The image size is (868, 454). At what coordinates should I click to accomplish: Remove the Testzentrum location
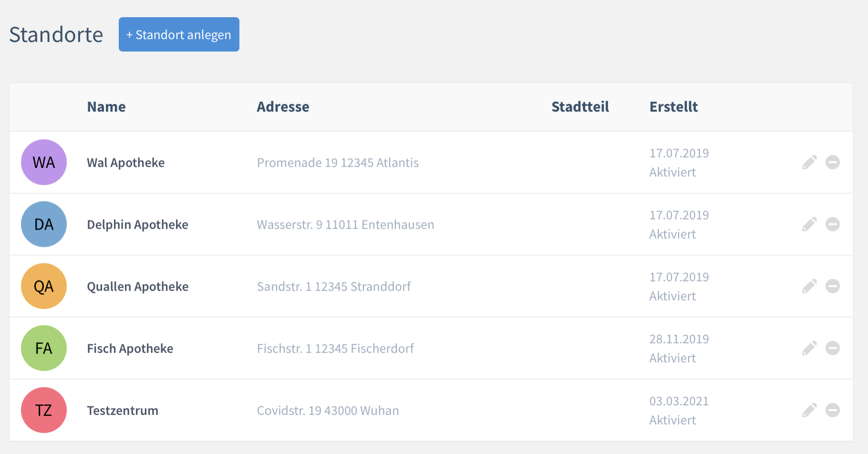coord(833,411)
